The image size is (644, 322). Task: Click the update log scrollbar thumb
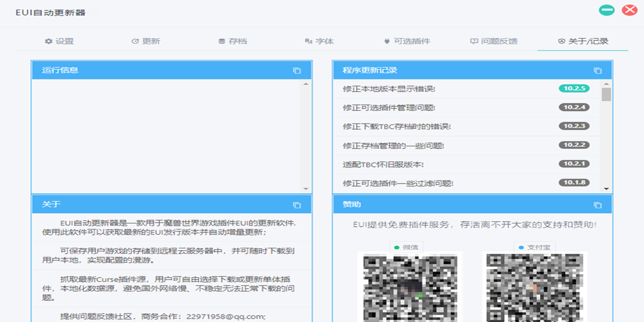[x=606, y=94]
